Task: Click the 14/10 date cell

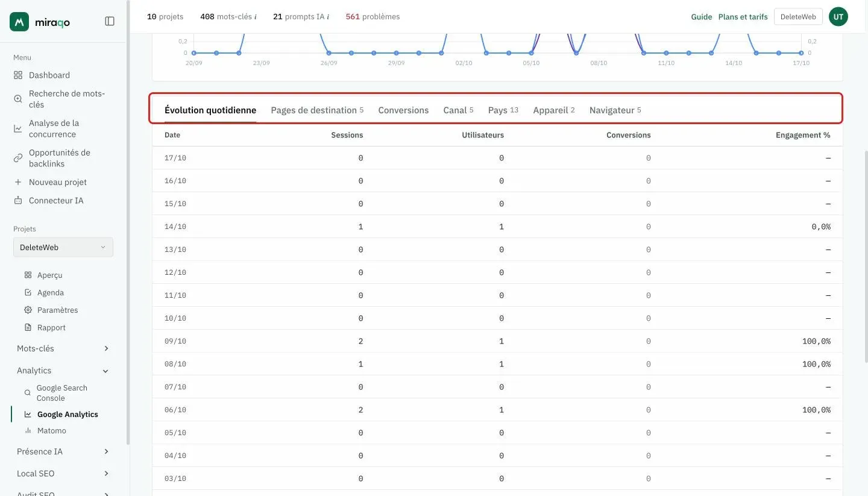Action: [175, 227]
